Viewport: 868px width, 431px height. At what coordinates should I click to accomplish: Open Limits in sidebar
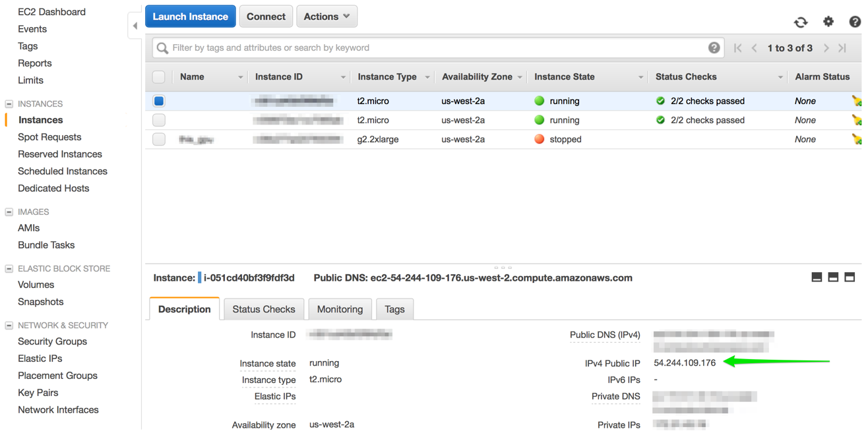click(x=30, y=80)
